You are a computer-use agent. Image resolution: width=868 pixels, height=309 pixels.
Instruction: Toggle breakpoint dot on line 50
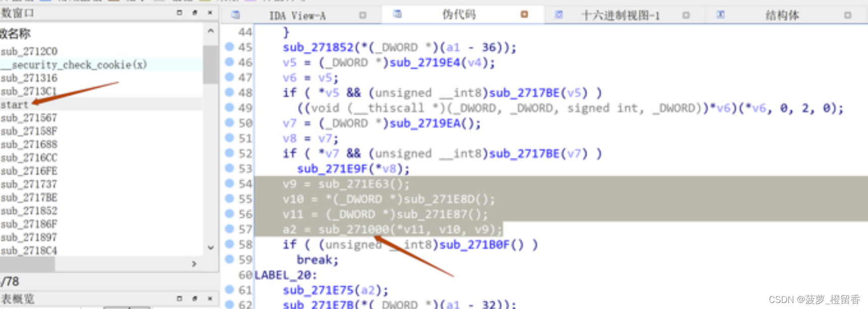click(x=229, y=122)
